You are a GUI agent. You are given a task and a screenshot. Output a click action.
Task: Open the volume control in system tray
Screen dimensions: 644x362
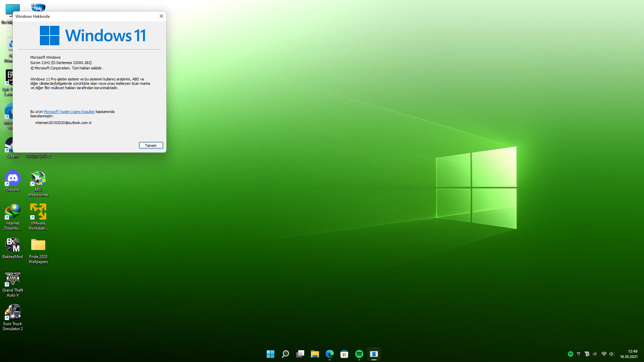pyautogui.click(x=611, y=354)
